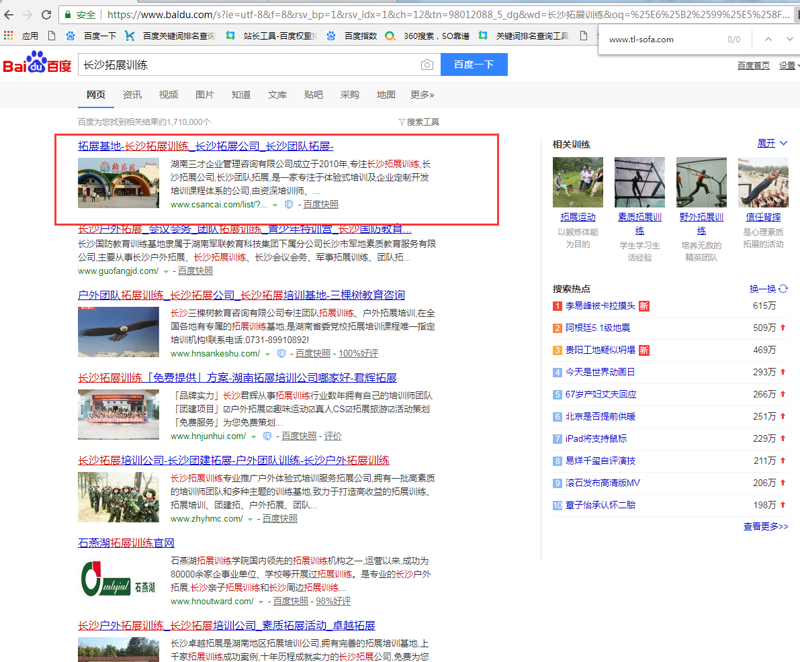Reload the page with the refresh icon
This screenshot has width=800, height=662.
coord(46,15)
